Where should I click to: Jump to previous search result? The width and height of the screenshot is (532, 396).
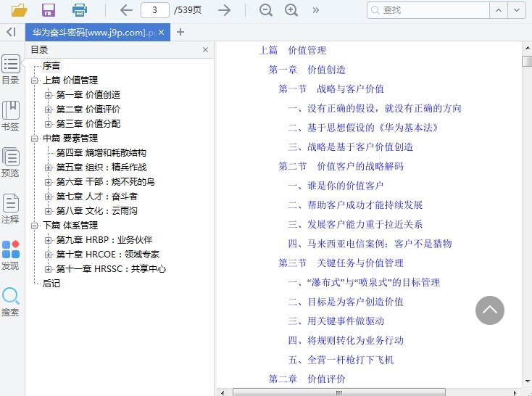coord(499,10)
